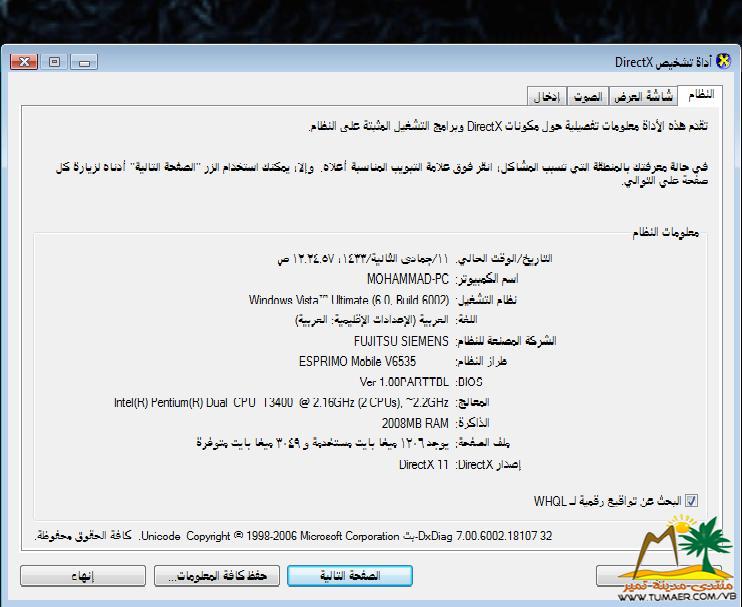Image resolution: width=742 pixels, height=607 pixels.
Task: Toggle the WHQL digital signatures checkbox
Action: pos(691,499)
